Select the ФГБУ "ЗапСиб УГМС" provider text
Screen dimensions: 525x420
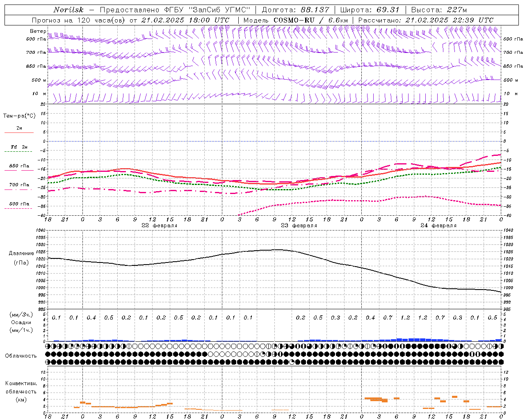(x=207, y=10)
